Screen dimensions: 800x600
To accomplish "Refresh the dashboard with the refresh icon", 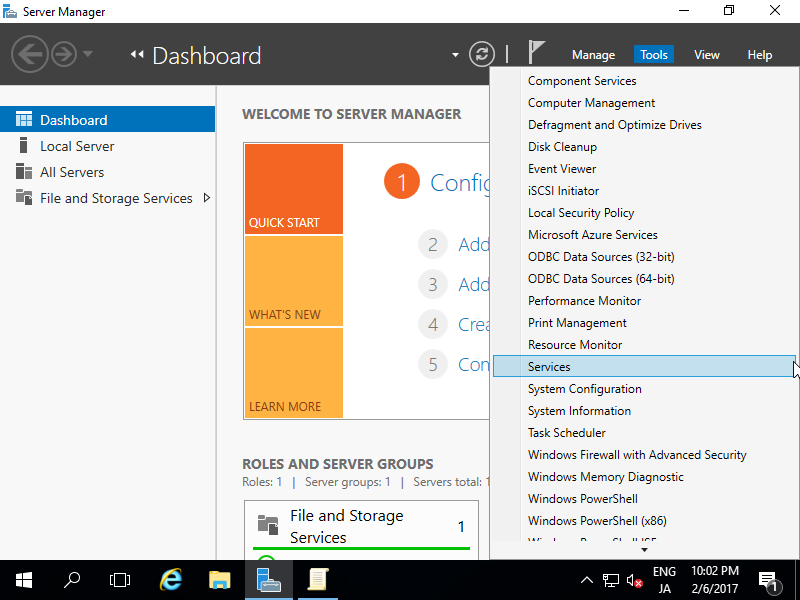I will [x=481, y=55].
